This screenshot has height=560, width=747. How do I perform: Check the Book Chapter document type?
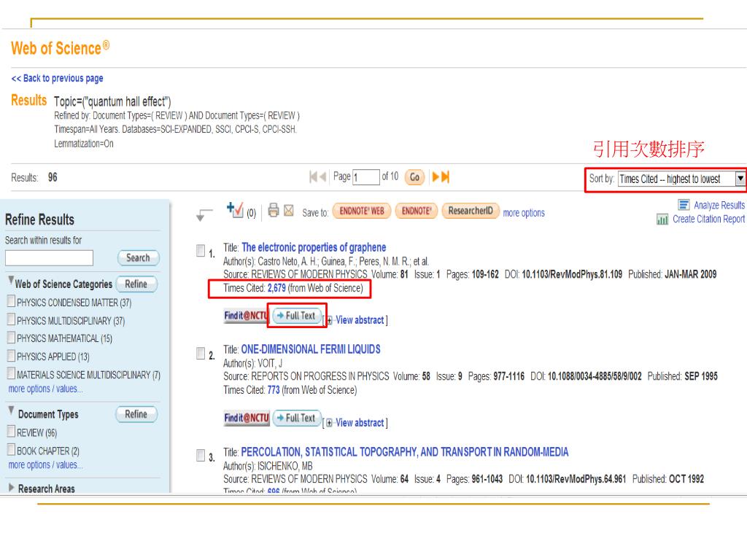coord(11,450)
